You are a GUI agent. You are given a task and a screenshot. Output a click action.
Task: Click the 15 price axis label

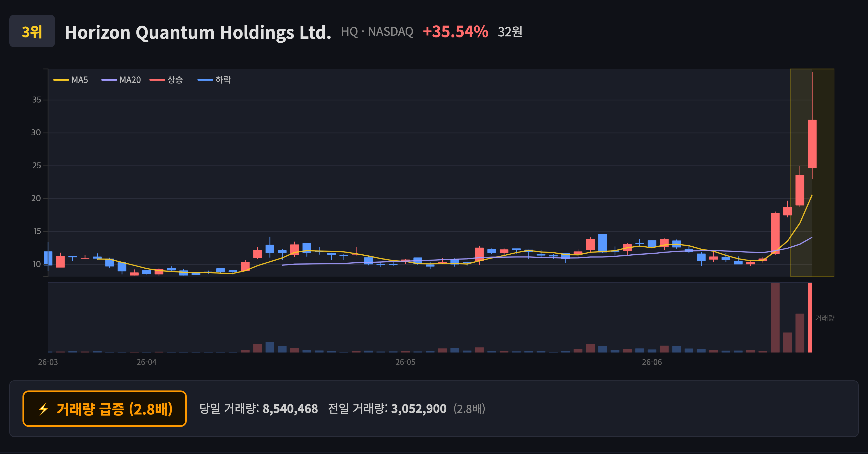tap(37, 231)
